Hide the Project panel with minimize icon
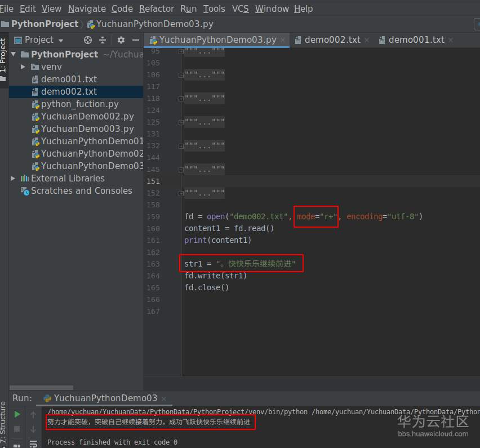This screenshot has width=480, height=448. coord(136,40)
